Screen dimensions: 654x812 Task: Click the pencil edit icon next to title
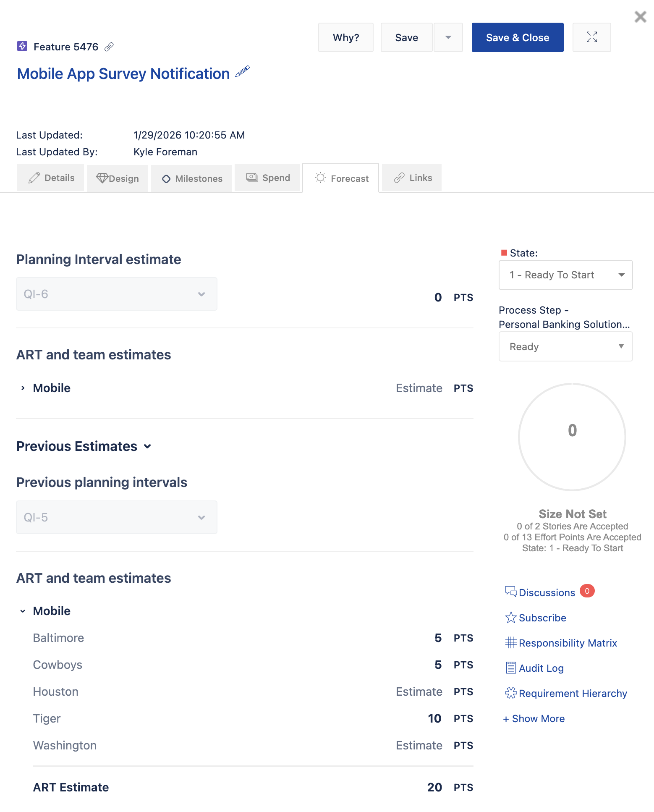click(242, 72)
